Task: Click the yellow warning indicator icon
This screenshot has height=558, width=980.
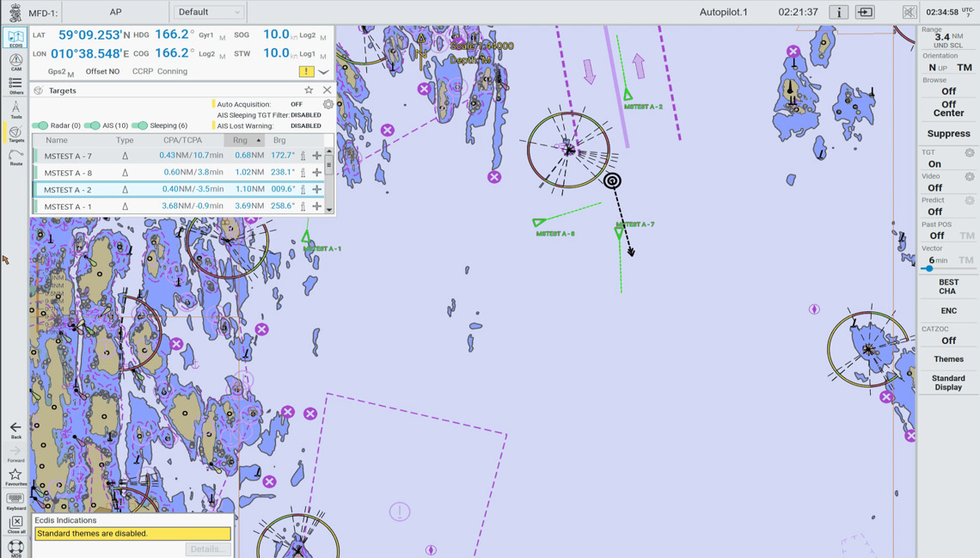Action: [x=306, y=71]
